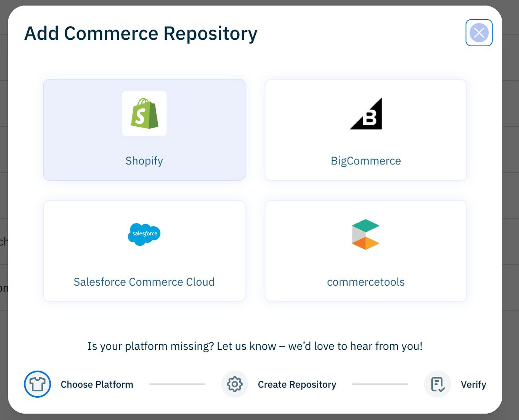
Task: Click the Verify checklist step icon
Action: click(438, 384)
